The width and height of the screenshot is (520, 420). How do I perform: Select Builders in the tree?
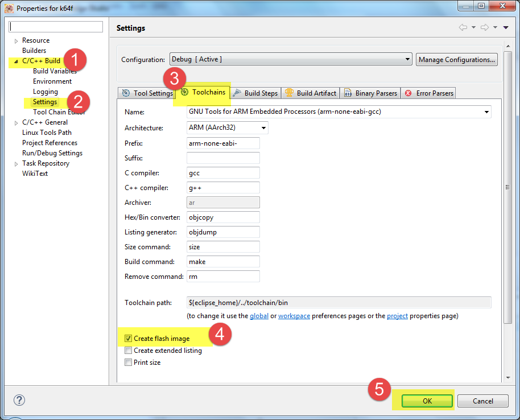34,51
